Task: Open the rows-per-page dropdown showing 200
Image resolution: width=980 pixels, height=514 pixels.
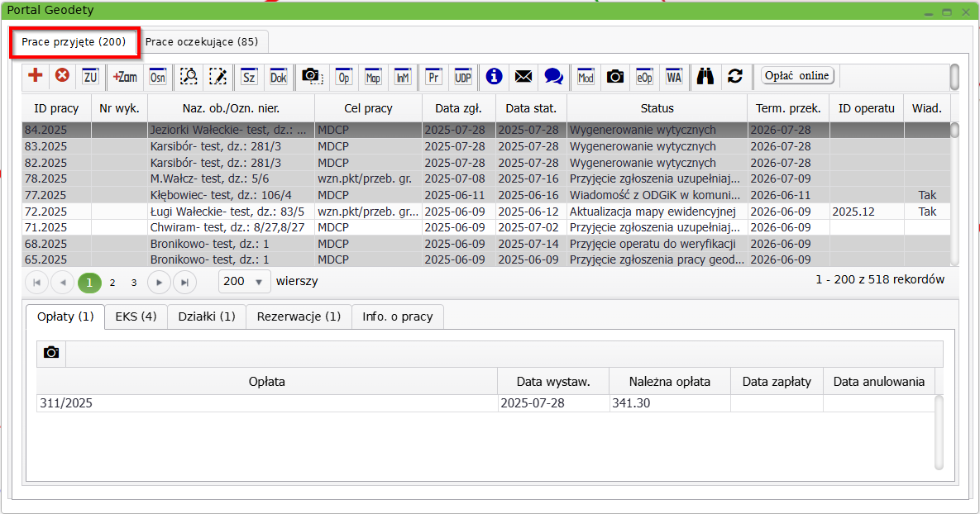Action: point(245,282)
